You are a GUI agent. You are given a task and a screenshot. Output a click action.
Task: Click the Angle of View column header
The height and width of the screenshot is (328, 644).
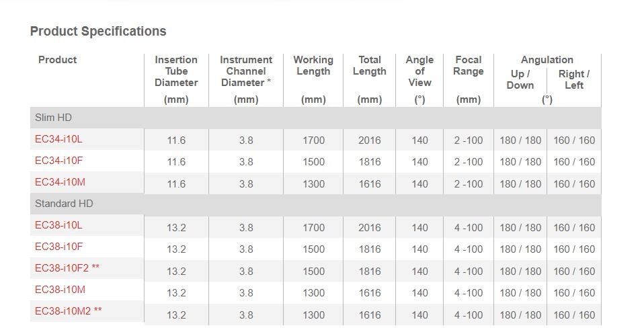tap(419, 71)
